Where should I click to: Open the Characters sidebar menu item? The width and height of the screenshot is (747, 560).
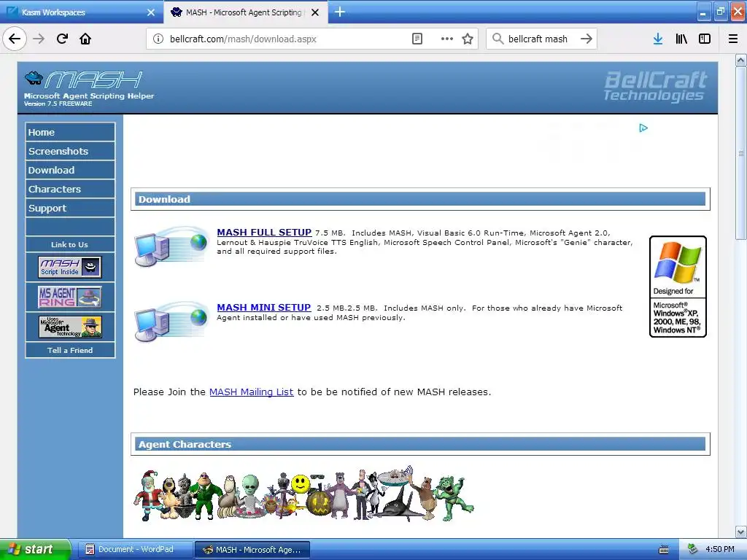coord(70,189)
